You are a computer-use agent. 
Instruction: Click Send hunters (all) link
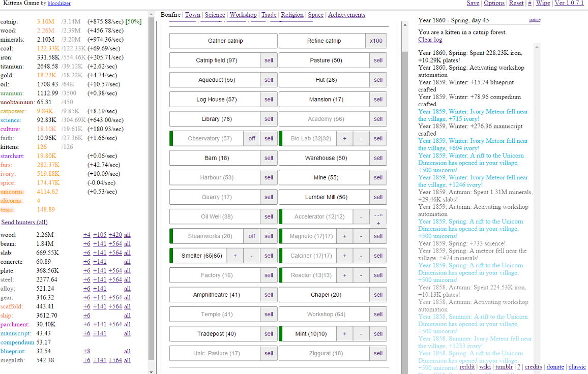24,222
